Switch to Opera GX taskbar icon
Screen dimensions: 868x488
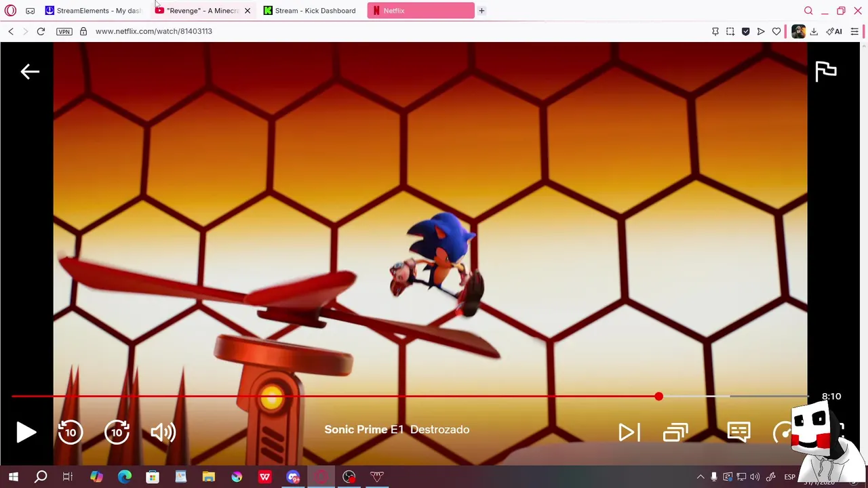[321, 477]
